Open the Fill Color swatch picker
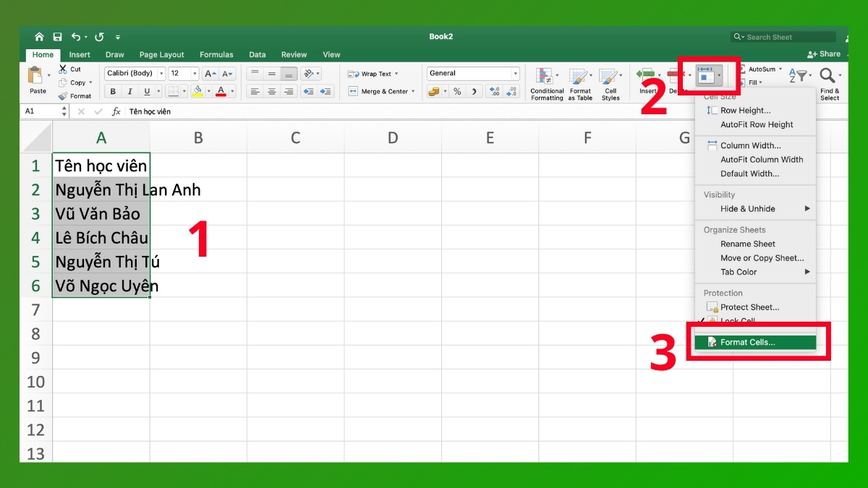The image size is (868, 488). pos(197,90)
